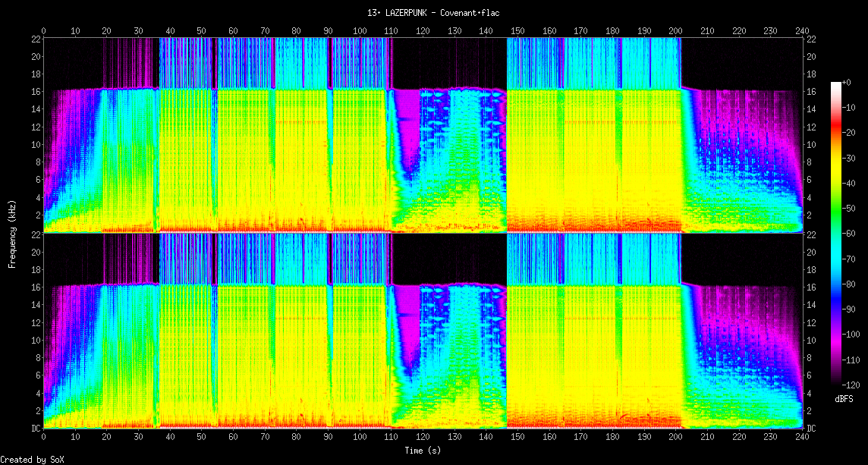This screenshot has height=465, width=868.
Task: Click the "LAZERPUNK - Covenant.flac" title text
Action: click(x=432, y=12)
